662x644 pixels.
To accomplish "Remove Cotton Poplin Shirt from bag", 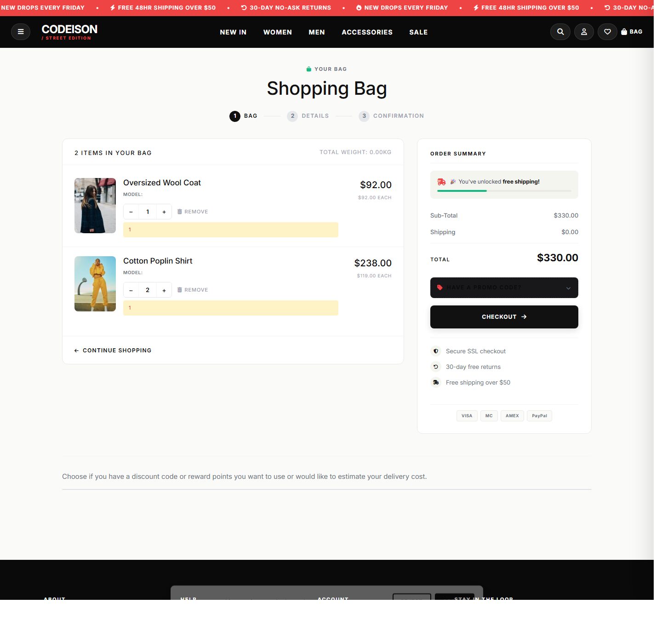I will tap(193, 290).
